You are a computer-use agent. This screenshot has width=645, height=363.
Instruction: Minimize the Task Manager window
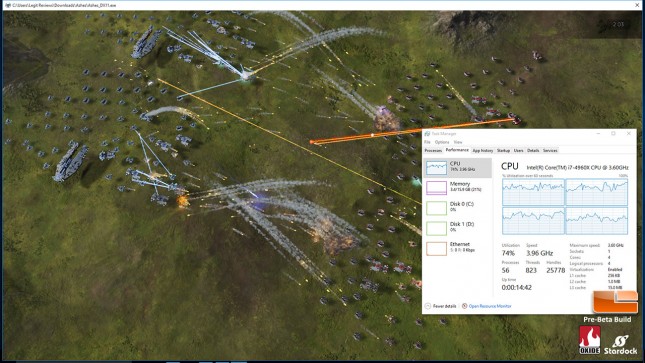point(599,134)
